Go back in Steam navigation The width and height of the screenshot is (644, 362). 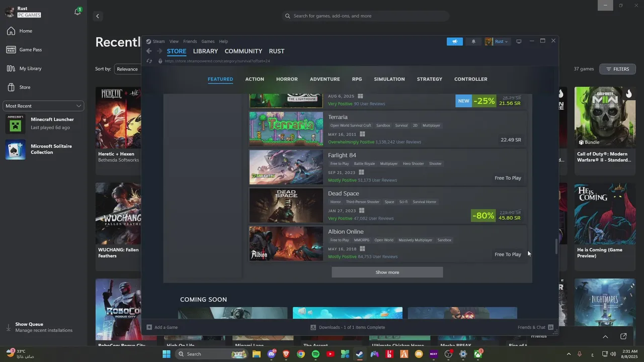149,51
